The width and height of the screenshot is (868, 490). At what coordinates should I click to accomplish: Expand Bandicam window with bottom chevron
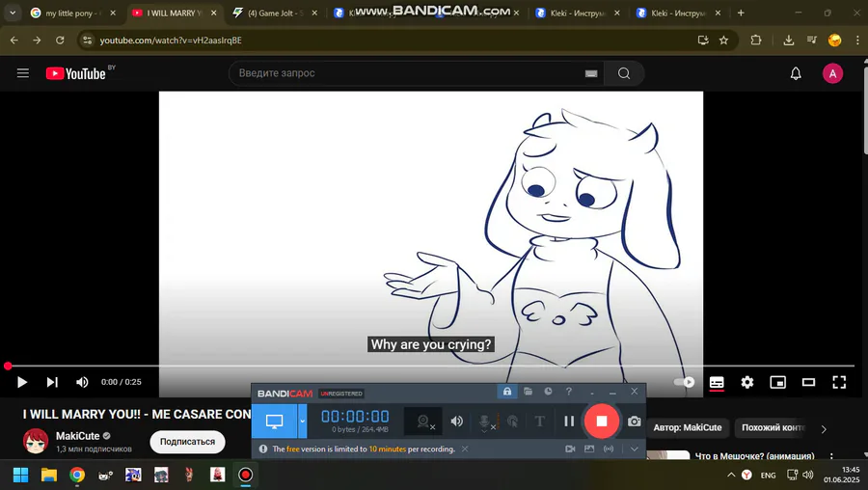click(x=635, y=449)
